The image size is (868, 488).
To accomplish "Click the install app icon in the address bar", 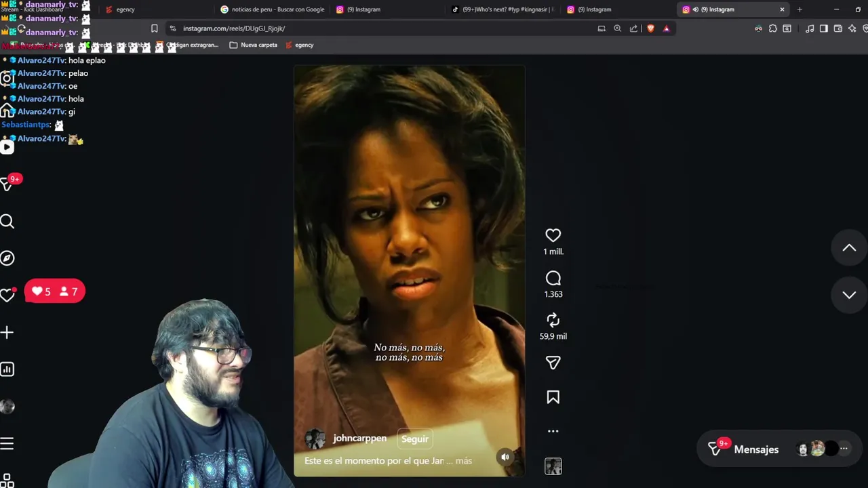I will coord(601,28).
